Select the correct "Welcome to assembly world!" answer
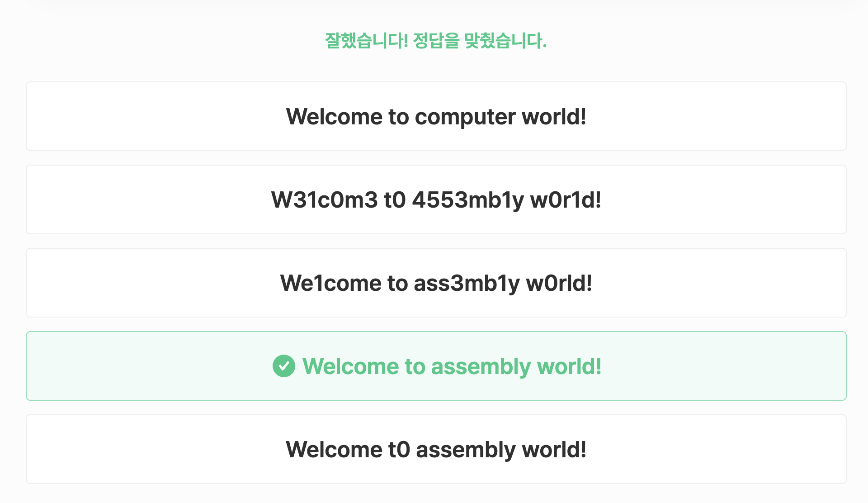Screen dimensions: 868x503 tap(436, 366)
